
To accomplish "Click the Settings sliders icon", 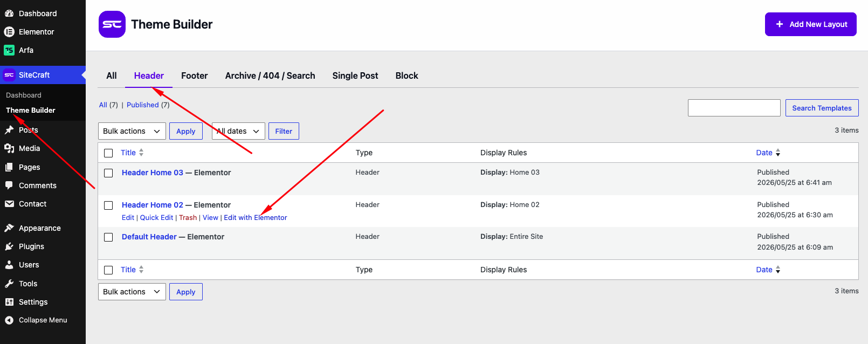I will point(9,302).
